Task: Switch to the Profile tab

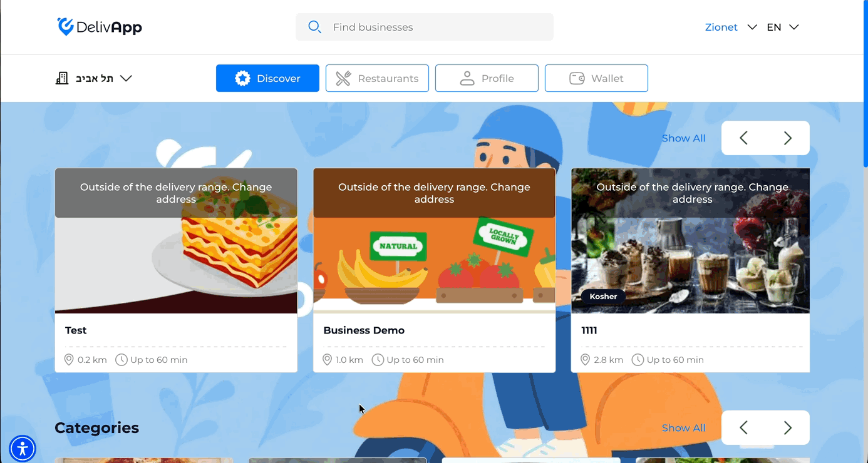Action: 487,78
